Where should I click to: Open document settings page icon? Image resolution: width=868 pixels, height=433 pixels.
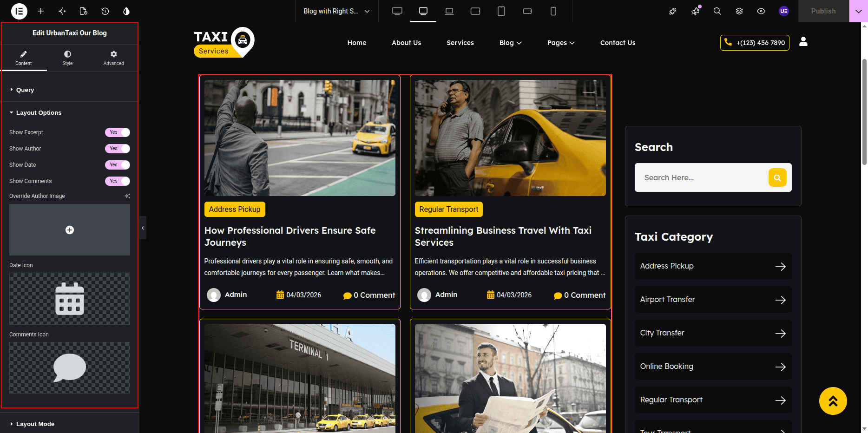[x=84, y=11]
